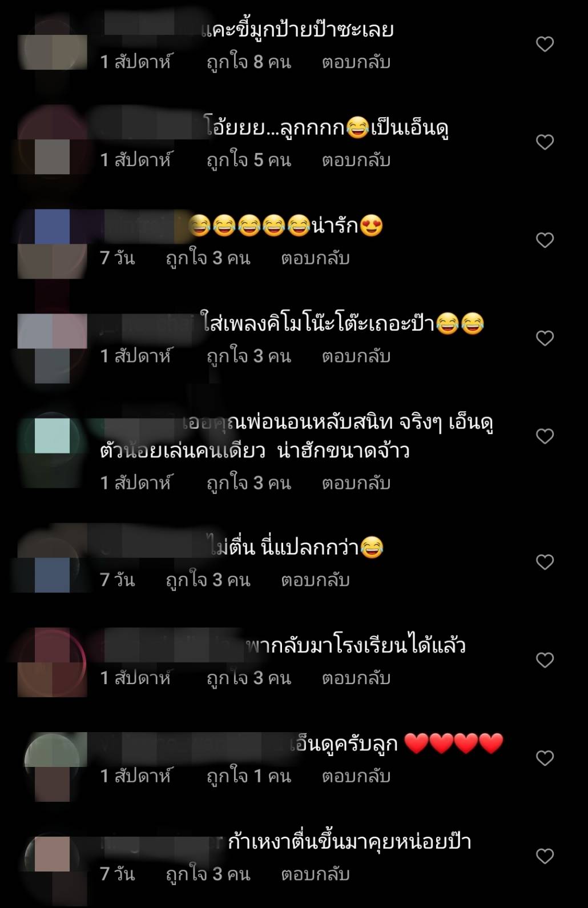Heart the comment about เพลงคิโมโน๊ะโต๊ะ
Screen dimensions: 588x908
tap(545, 338)
